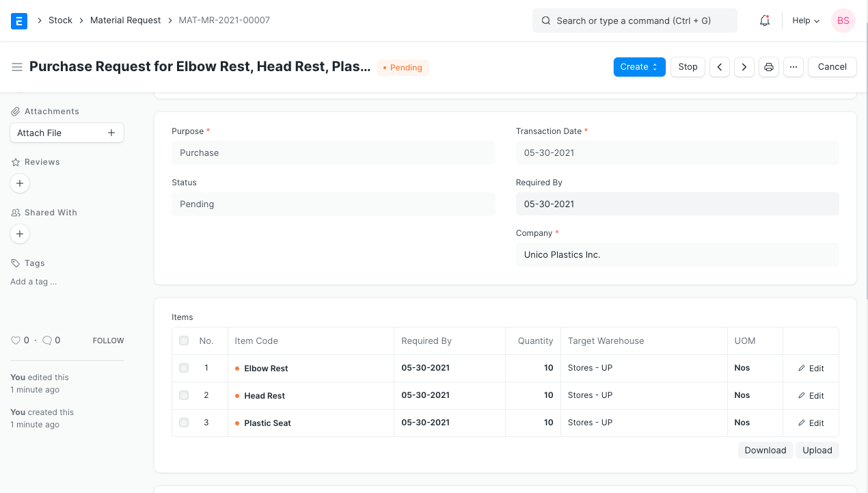The width and height of the screenshot is (868, 493).
Task: Open the Help dropdown menu
Action: (805, 21)
